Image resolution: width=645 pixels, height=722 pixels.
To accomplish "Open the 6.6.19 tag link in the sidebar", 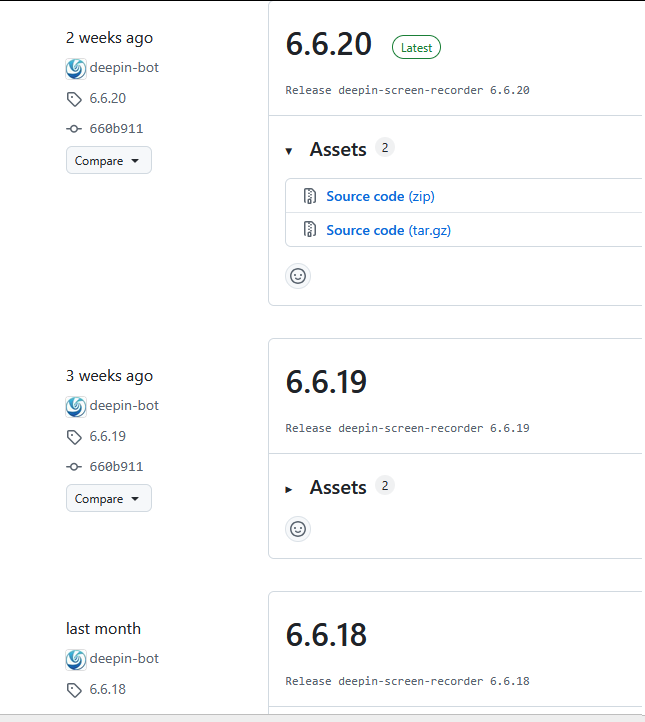I will 107,436.
